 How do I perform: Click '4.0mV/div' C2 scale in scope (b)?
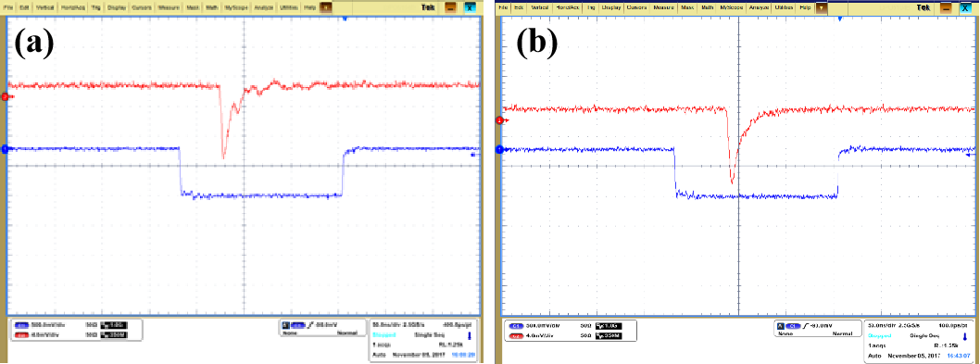[x=540, y=336]
